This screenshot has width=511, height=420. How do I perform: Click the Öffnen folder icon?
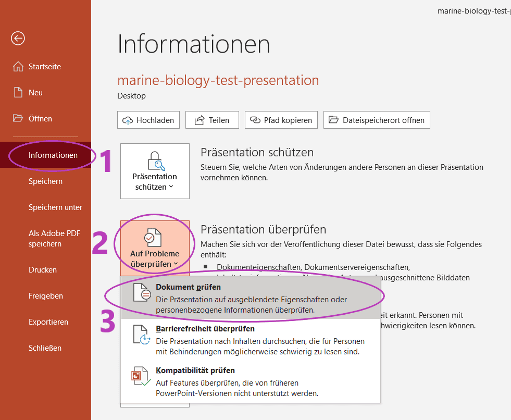tap(18, 118)
